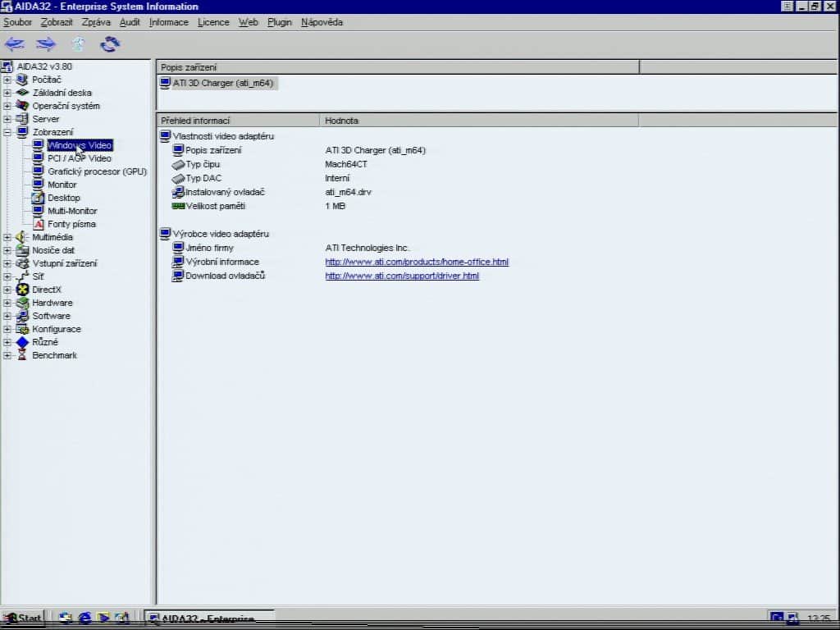The height and width of the screenshot is (630, 840).
Task: Click the Různé blue diamond icon
Action: (22, 342)
